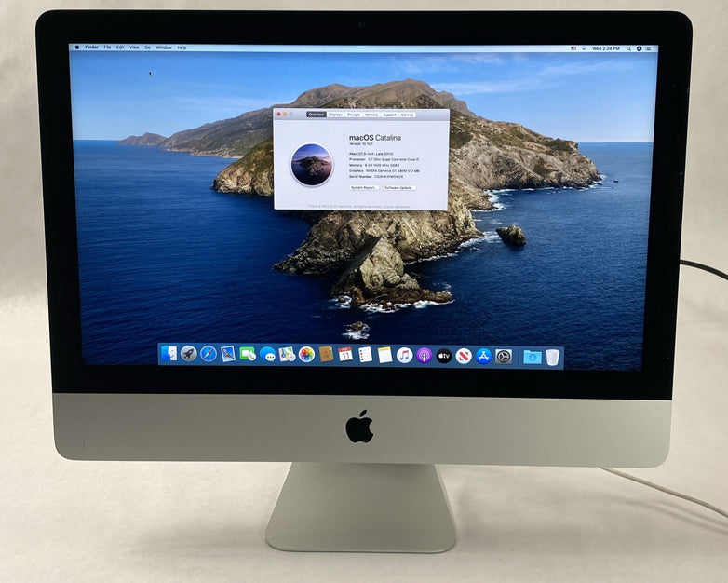Viewport: 728px width, 583px height.
Task: Open Messages speech bubble icon
Action: pyautogui.click(x=267, y=355)
